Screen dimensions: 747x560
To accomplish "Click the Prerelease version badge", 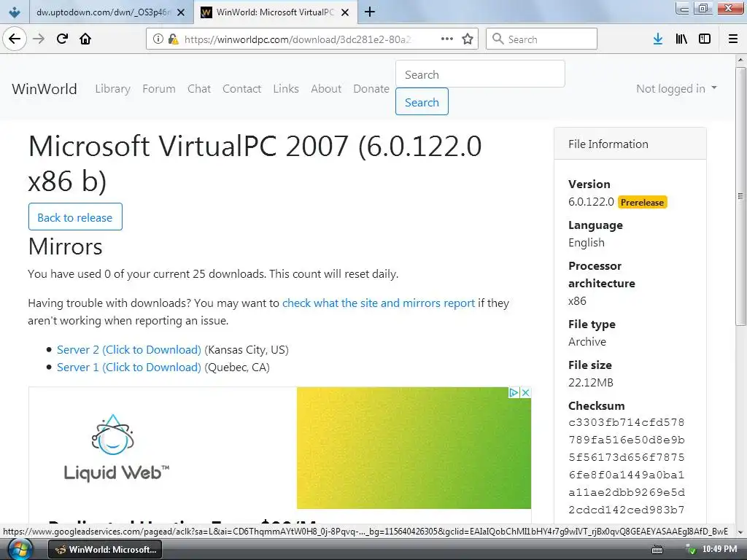I will pyautogui.click(x=642, y=203).
